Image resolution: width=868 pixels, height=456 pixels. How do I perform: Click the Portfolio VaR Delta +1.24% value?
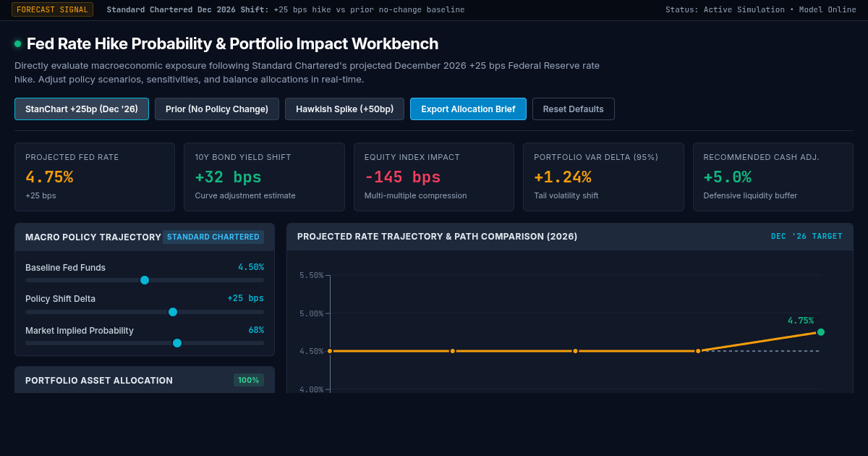point(563,177)
